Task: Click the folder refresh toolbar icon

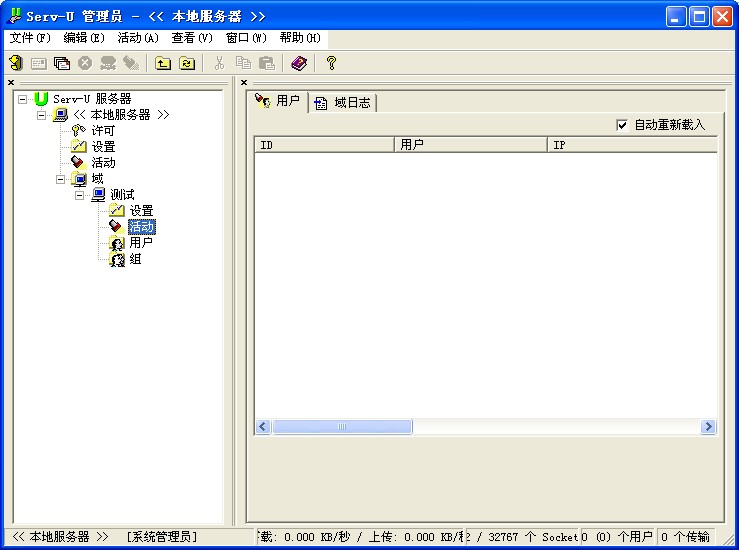Action: [x=187, y=63]
